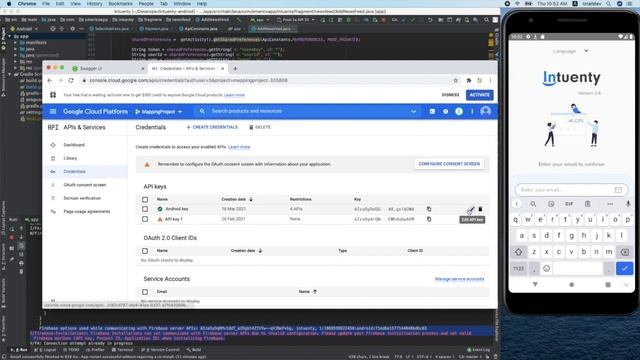Tap the shift key on emulator keyboard
The image size is (640, 360).
click(519, 252)
